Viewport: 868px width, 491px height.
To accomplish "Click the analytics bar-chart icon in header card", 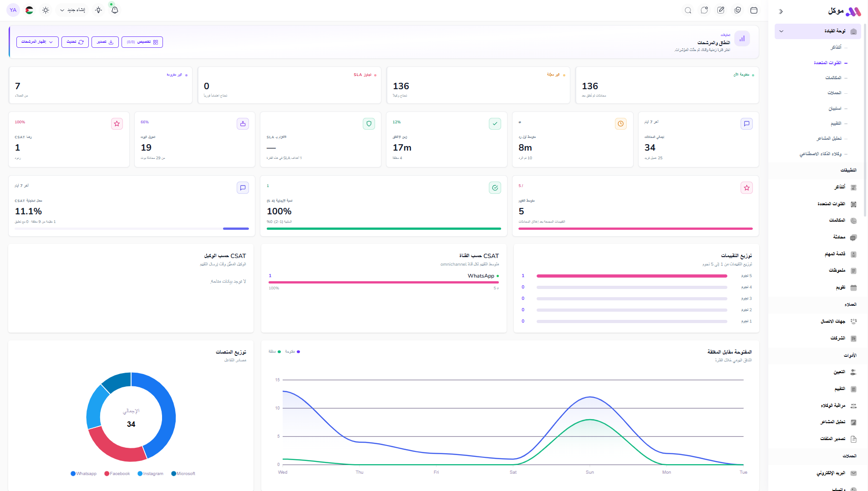I will click(742, 39).
